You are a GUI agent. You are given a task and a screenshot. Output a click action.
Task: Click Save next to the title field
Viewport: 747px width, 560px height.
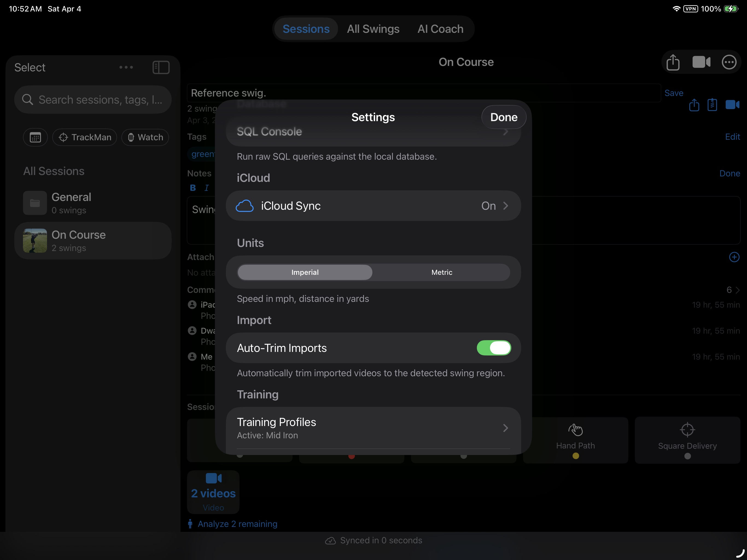[x=674, y=93]
